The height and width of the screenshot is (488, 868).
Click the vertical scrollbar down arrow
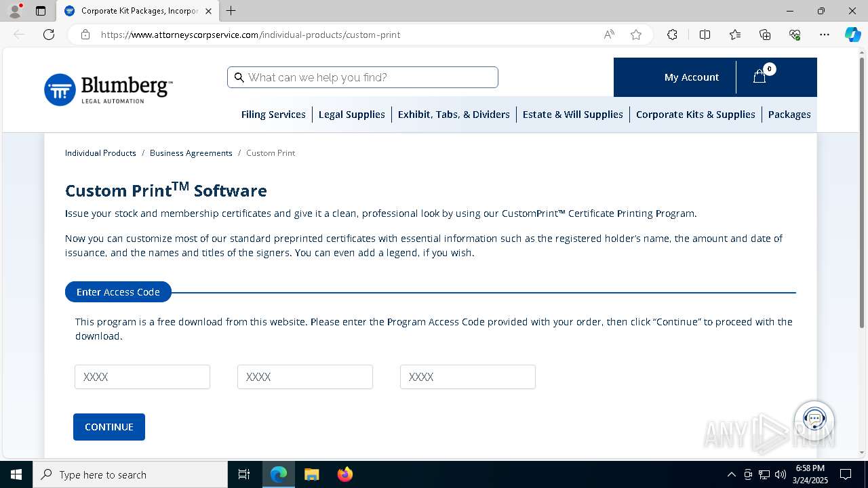(862, 452)
